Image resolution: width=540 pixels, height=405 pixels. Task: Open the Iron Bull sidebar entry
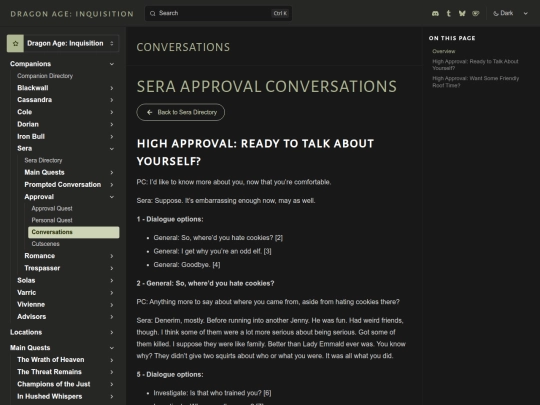tap(31, 136)
